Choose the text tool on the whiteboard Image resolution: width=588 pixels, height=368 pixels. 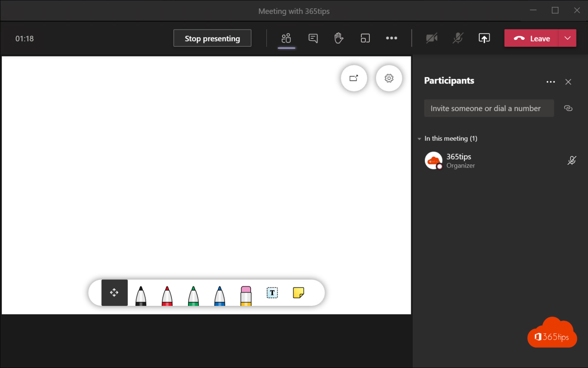click(x=272, y=293)
